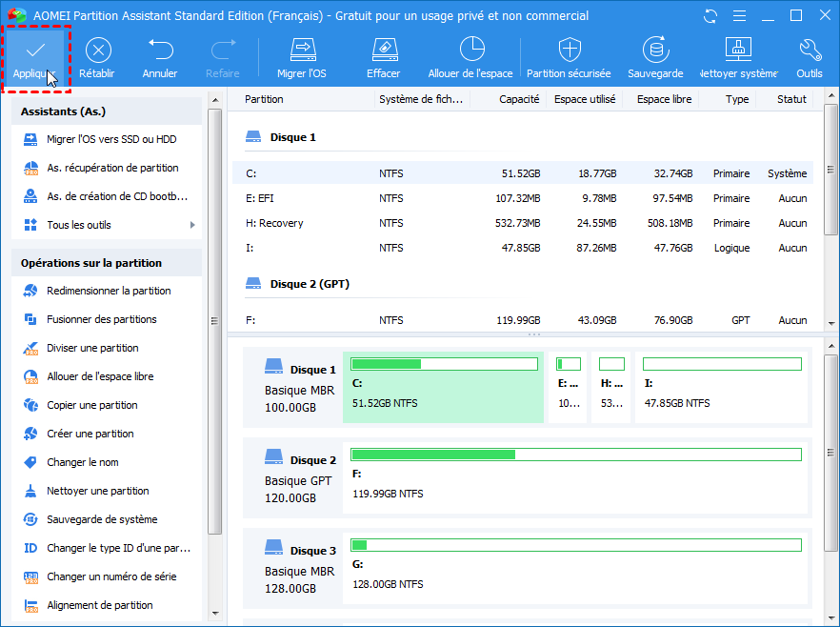Launch the Partition sécurisée tool
This screenshot has height=627, width=840.
tap(569, 51)
